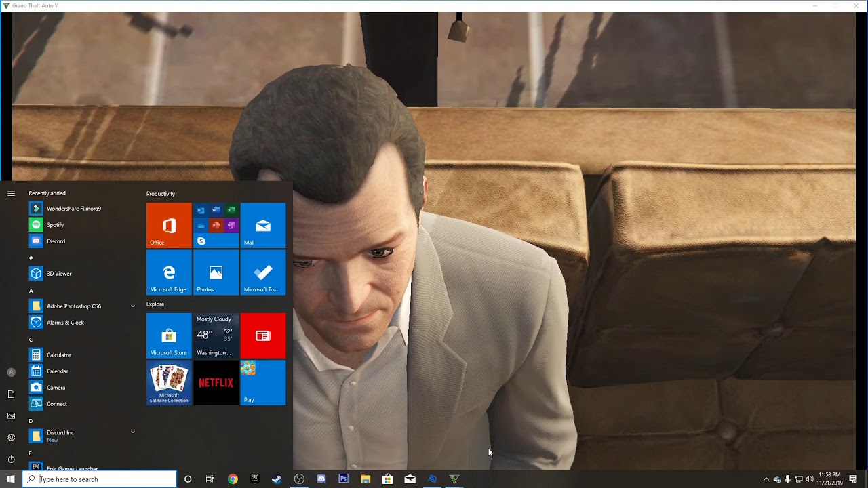868x488 pixels.
Task: Open File Explorer from the taskbar
Action: (x=366, y=479)
